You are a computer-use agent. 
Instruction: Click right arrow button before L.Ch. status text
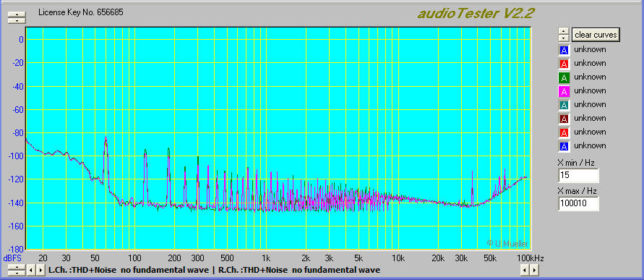[x=40, y=270]
